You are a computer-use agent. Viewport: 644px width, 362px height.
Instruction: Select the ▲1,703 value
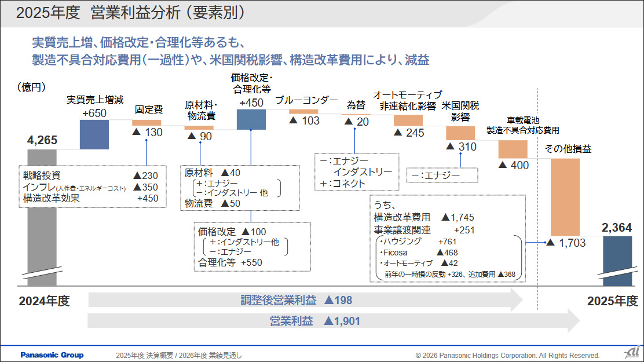coord(565,243)
